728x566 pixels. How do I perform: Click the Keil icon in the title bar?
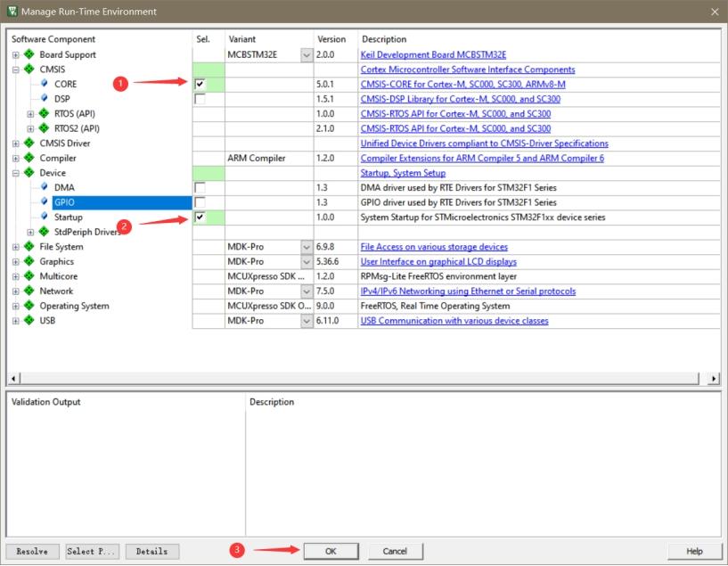[12, 12]
